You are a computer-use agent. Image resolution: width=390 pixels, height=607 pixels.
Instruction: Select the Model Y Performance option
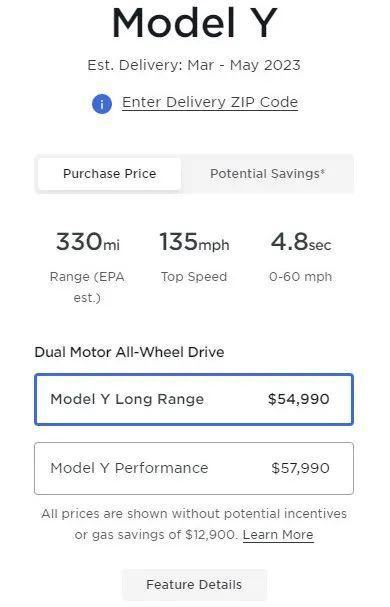coord(194,468)
